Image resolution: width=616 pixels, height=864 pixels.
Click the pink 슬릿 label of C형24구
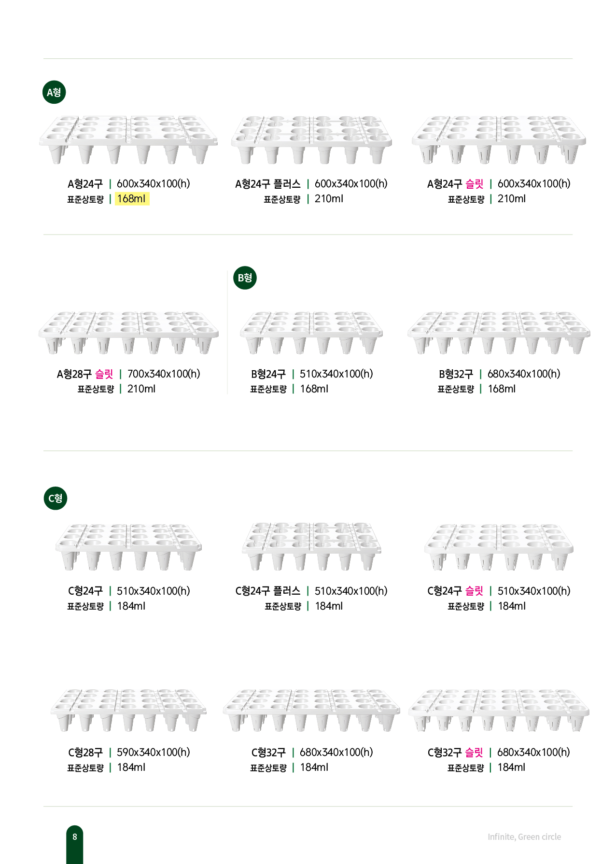pos(474,591)
